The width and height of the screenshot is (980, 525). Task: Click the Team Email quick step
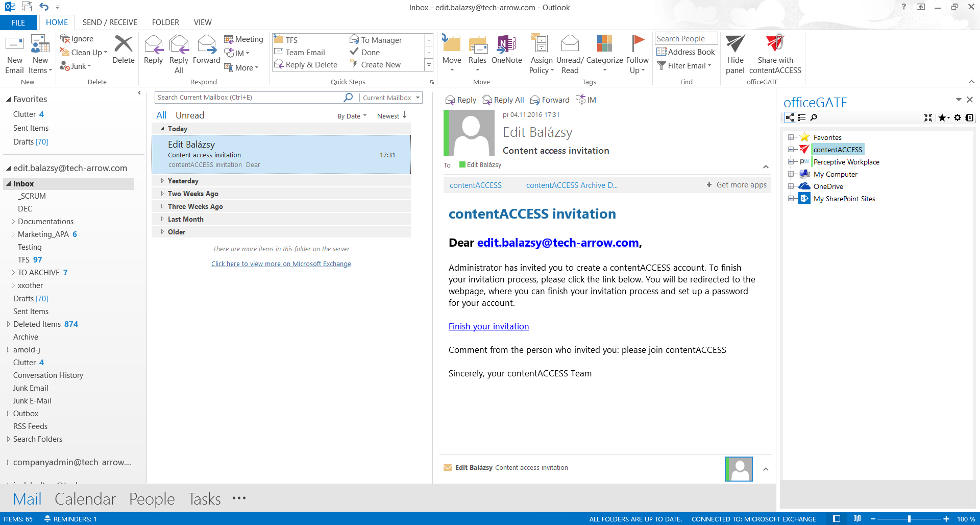(x=300, y=53)
